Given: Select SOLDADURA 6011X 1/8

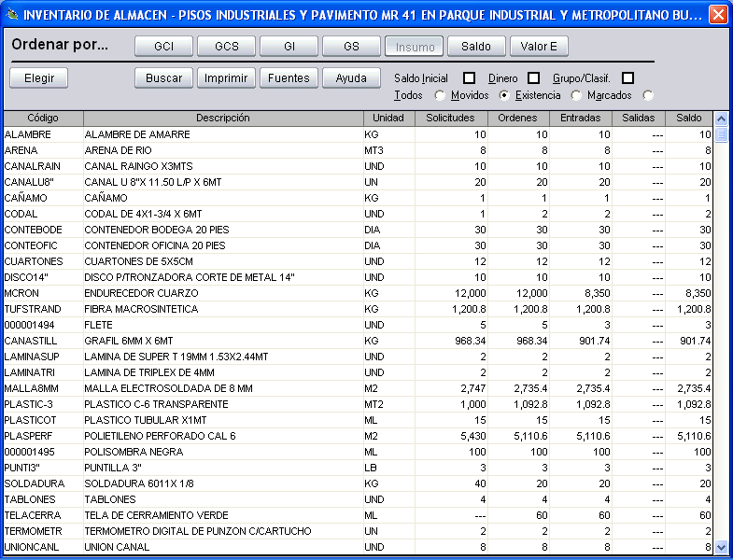Looking at the screenshot, I should 139,484.
